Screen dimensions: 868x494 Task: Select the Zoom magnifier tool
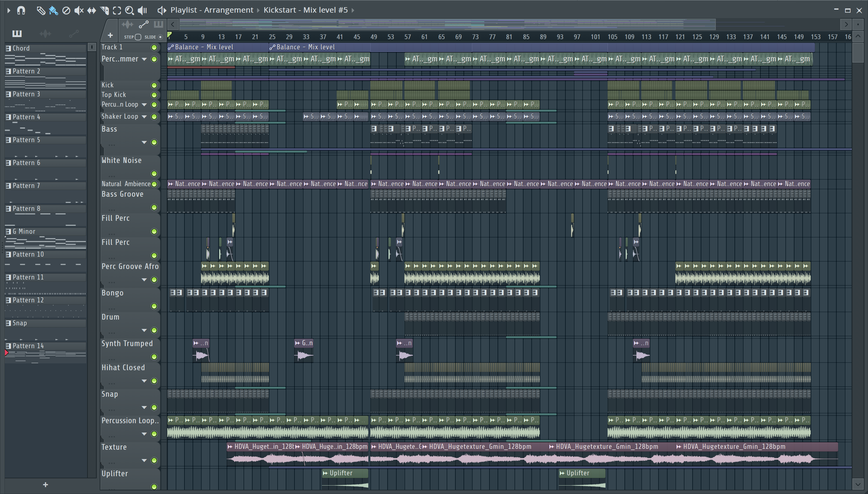[x=129, y=11]
